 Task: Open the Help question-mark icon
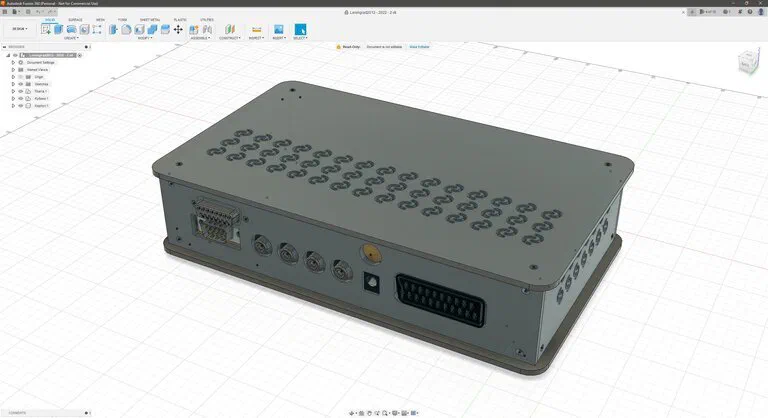tap(750, 12)
